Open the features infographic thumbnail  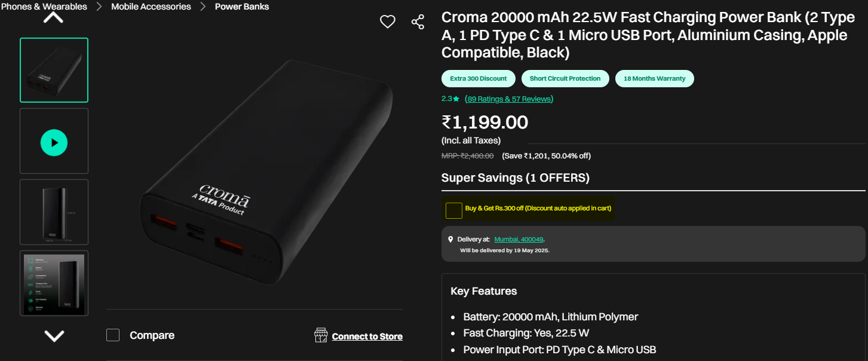pos(54,283)
